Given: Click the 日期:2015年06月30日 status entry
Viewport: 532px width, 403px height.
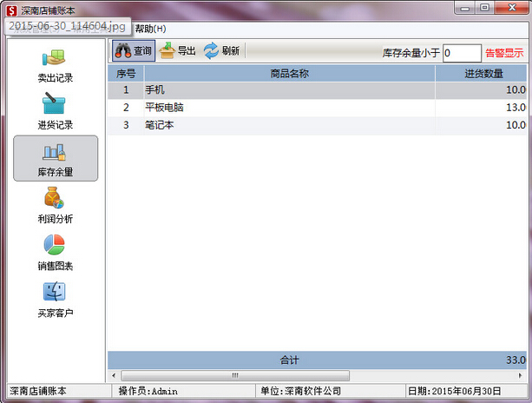Looking at the screenshot, I should (x=454, y=391).
